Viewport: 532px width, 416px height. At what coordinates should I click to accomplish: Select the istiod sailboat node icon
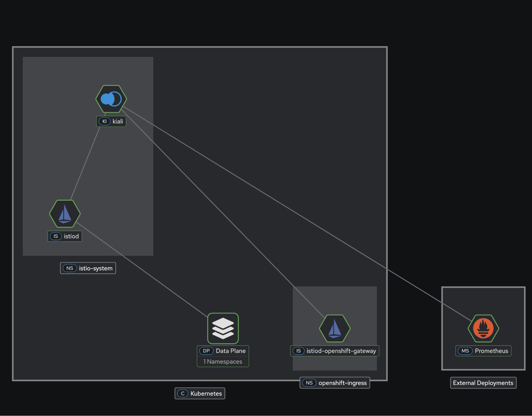click(x=65, y=214)
